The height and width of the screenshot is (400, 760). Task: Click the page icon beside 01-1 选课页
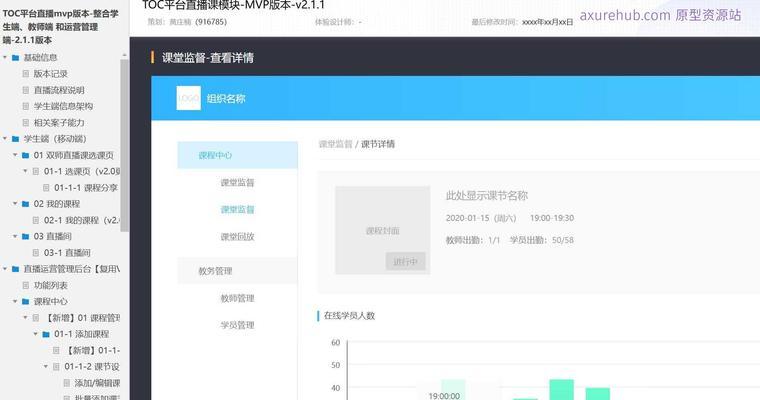point(36,171)
